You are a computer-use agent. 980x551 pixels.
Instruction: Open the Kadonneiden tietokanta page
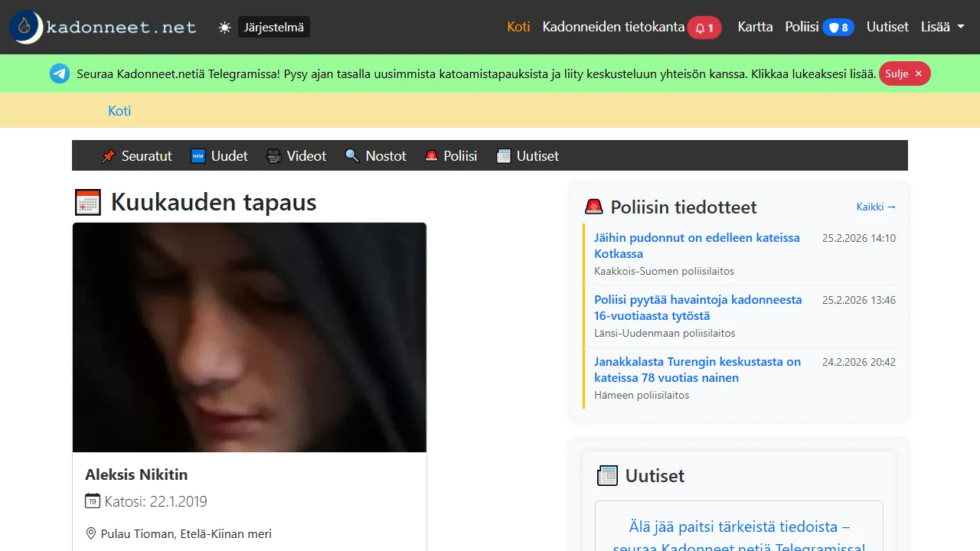coord(612,26)
